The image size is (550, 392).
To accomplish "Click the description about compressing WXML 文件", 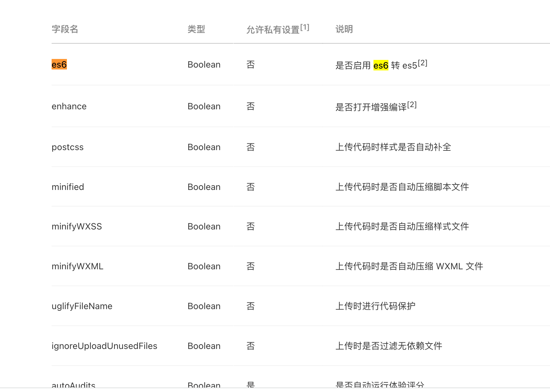I will click(409, 266).
